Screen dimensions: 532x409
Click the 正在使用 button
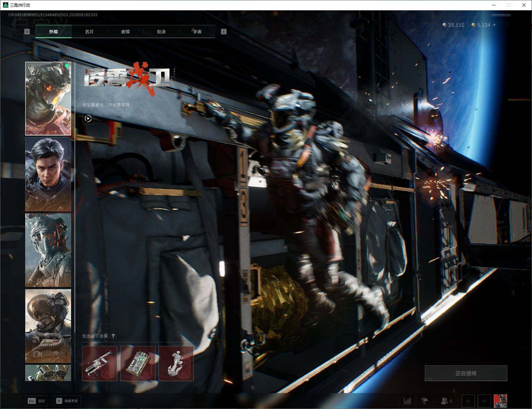pyautogui.click(x=466, y=373)
